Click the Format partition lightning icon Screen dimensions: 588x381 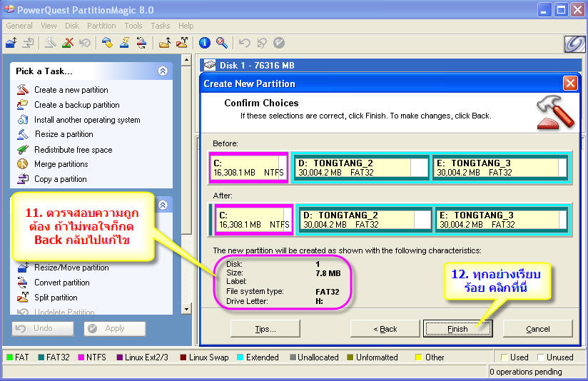pyautogui.click(x=124, y=43)
